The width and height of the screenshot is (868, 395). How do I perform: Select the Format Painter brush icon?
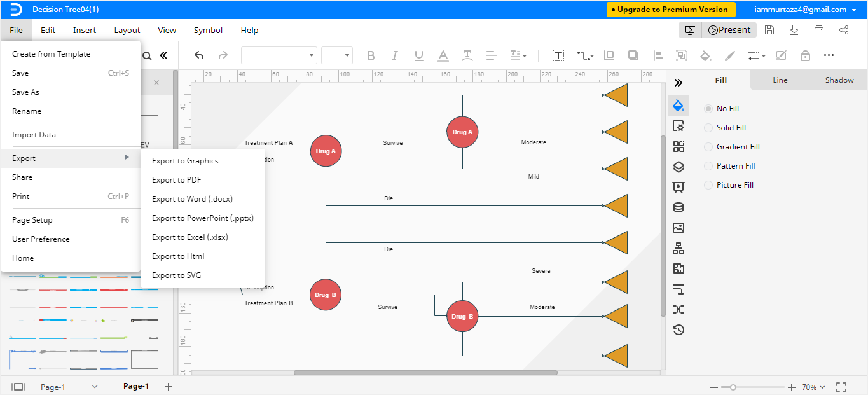click(x=730, y=55)
